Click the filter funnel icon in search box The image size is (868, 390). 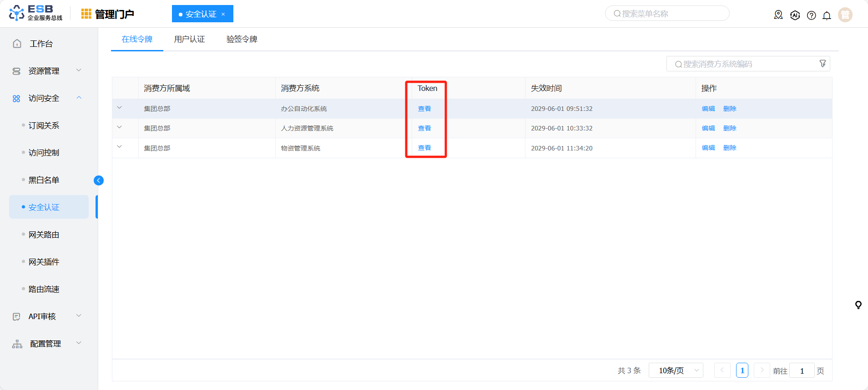823,64
